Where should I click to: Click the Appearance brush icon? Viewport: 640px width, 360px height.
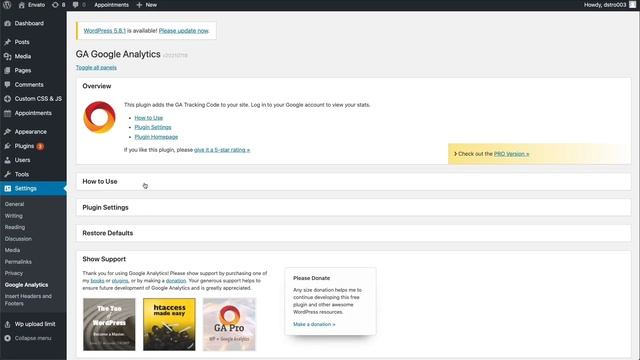click(x=7, y=132)
